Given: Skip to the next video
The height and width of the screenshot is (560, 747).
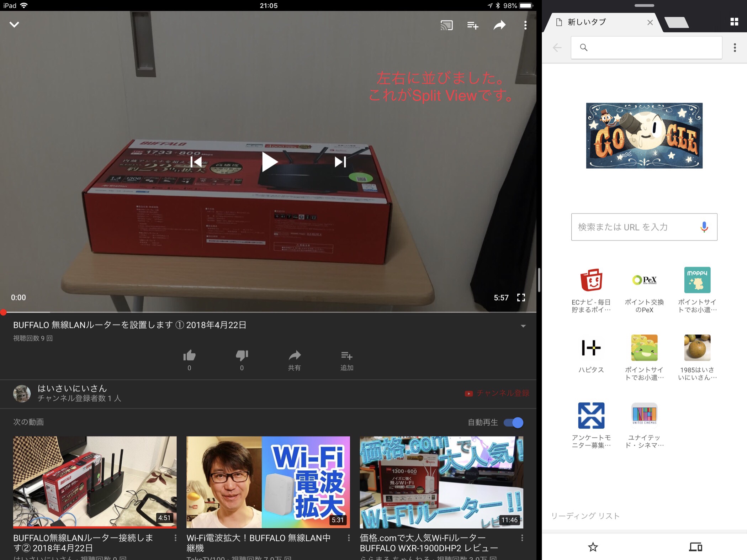Looking at the screenshot, I should click(x=340, y=162).
